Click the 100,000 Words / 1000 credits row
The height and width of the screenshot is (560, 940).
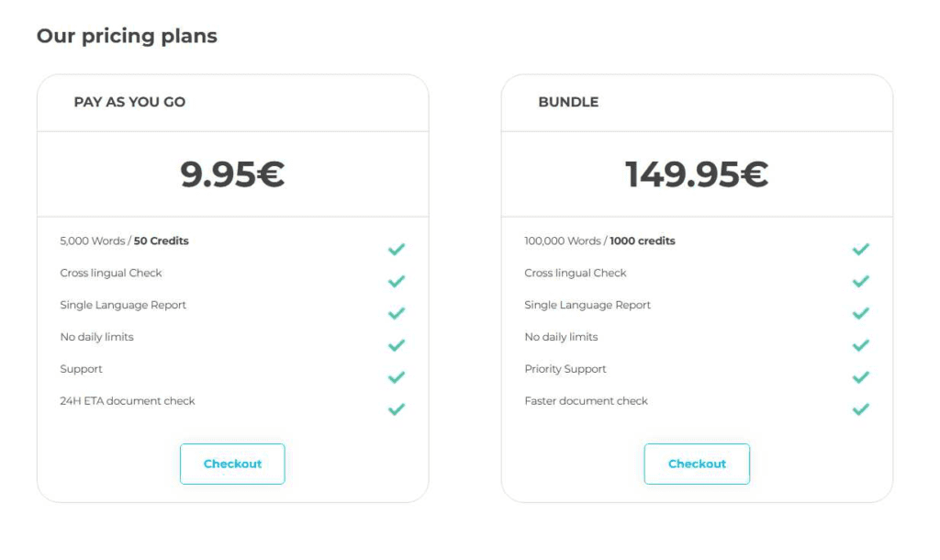click(600, 241)
